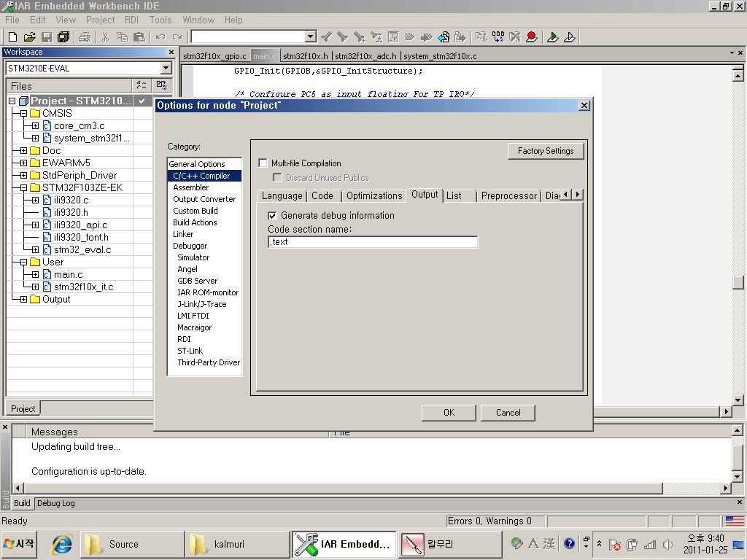The image size is (747, 560).
Task: Click the Debug without Downloading icon
Action: (569, 36)
